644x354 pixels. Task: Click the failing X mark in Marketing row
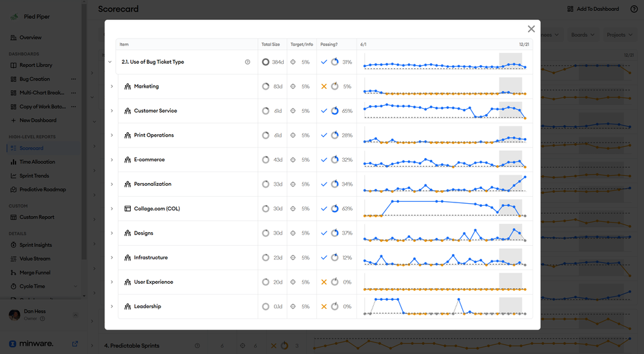coord(324,86)
